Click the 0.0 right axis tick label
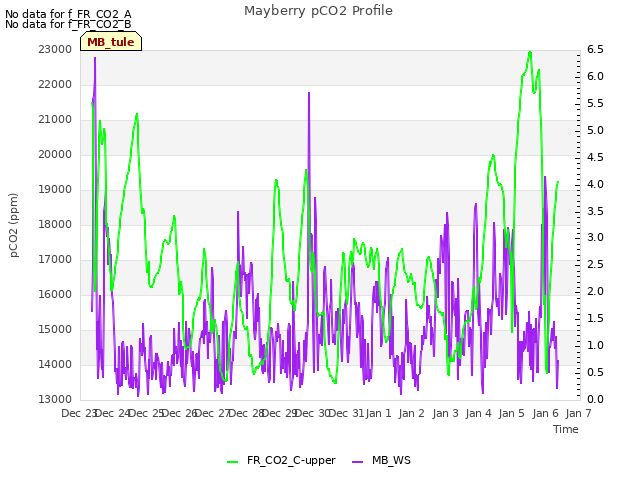The height and width of the screenshot is (480, 640). coord(595,399)
